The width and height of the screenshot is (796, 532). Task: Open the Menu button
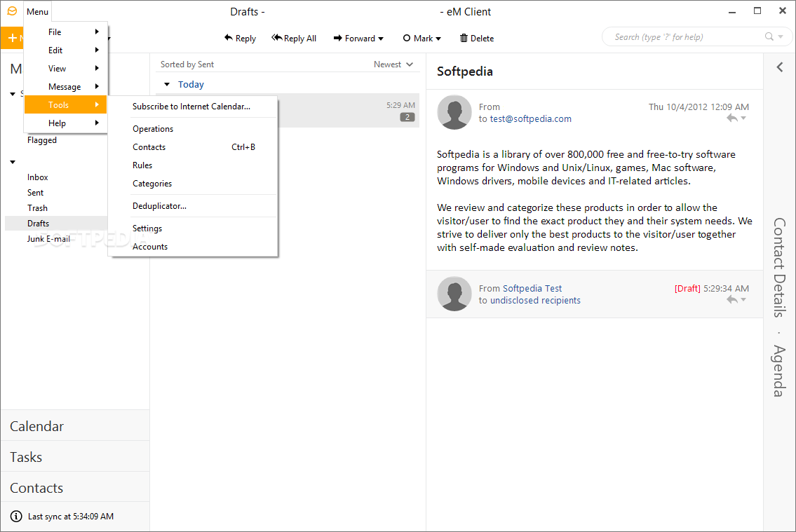(38, 12)
